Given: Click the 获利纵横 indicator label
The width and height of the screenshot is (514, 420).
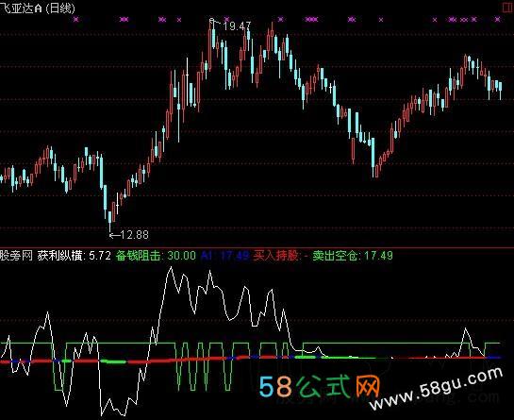Looking at the screenshot, I should (x=59, y=255).
